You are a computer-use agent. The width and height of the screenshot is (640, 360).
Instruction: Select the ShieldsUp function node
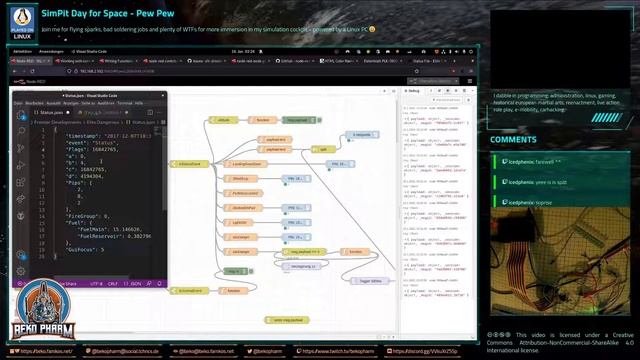(241, 178)
